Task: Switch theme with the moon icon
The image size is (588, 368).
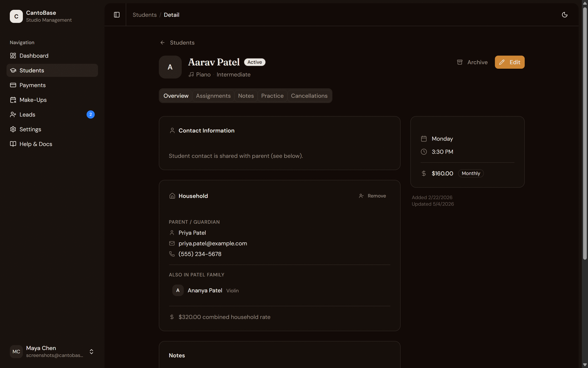Action: point(565,15)
